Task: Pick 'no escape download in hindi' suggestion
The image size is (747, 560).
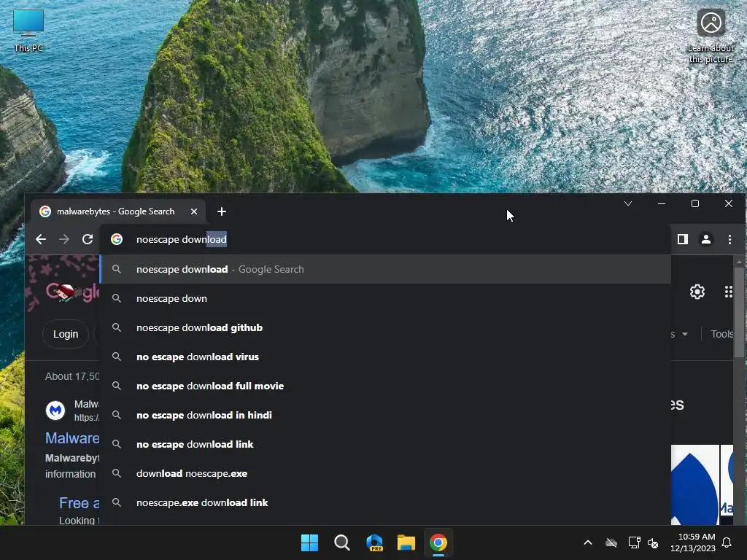Action: 385,415
